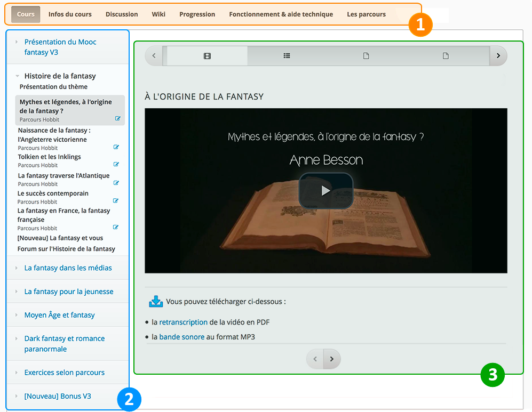This screenshot has width=532, height=412.
Task: Go to previous unit with bottom left arrow
Action: coord(315,359)
